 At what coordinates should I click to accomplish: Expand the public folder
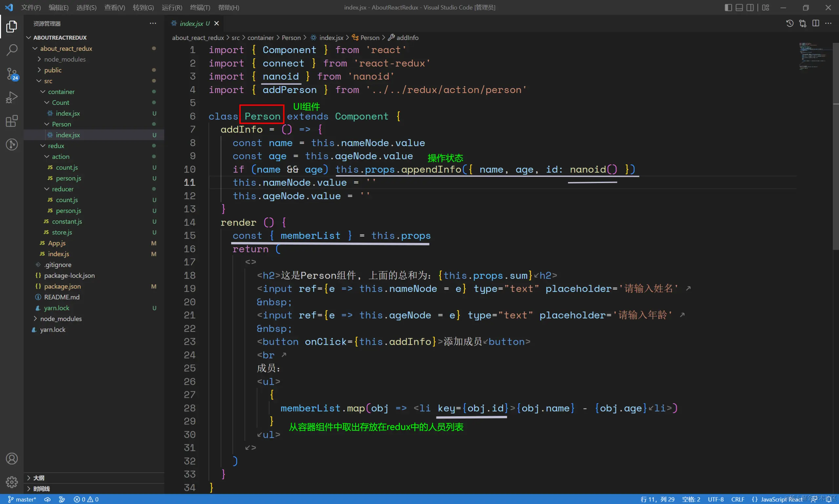pos(53,70)
